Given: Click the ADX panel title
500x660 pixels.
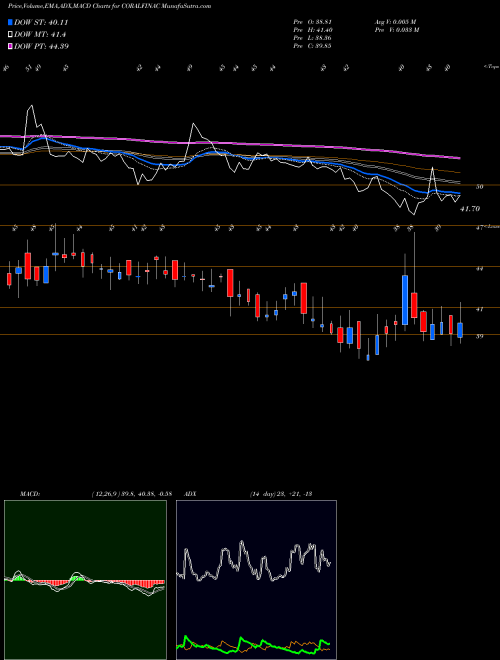Looking at the screenshot, I should point(190,494).
